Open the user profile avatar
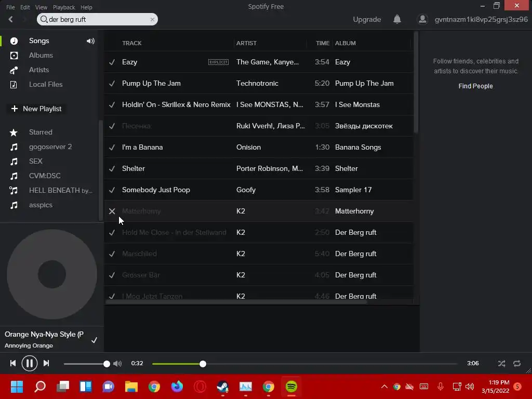 [422, 19]
